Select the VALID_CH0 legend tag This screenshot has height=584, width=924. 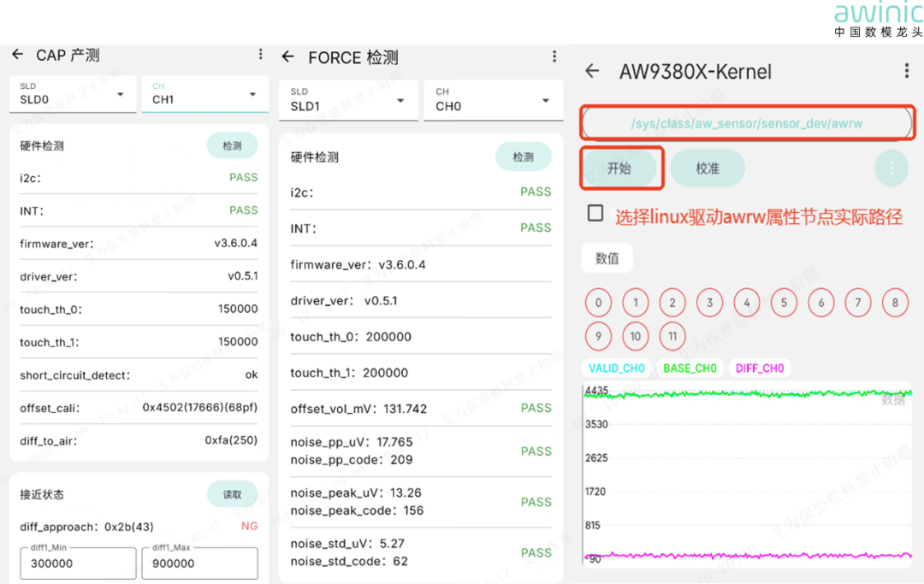coord(616,369)
